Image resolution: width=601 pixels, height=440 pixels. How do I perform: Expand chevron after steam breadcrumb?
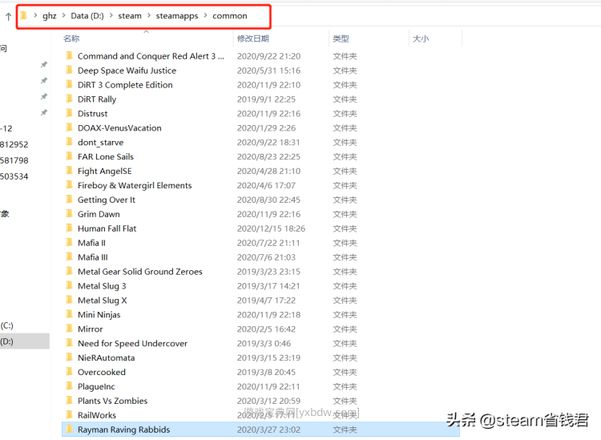[149, 16]
